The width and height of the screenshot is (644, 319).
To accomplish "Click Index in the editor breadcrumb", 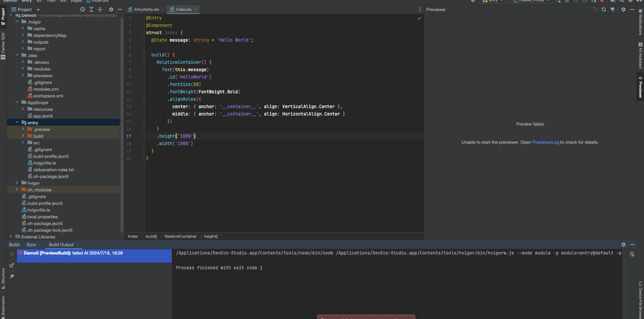I will [133, 236].
